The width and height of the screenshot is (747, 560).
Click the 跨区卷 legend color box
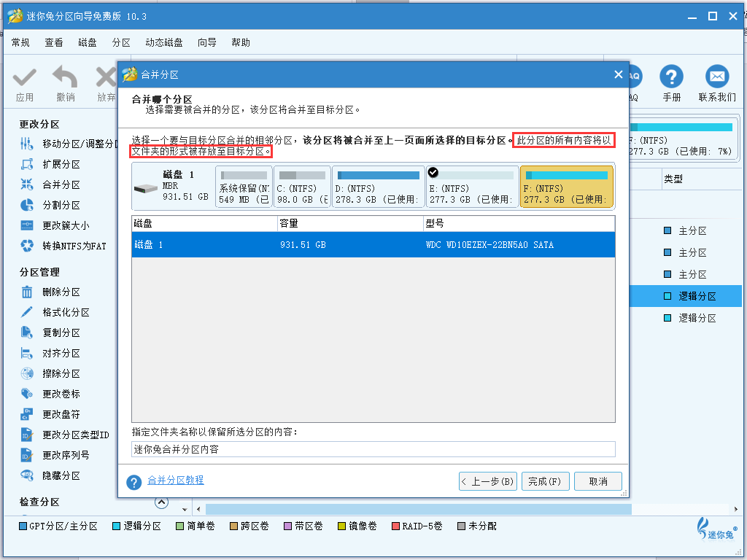234,526
